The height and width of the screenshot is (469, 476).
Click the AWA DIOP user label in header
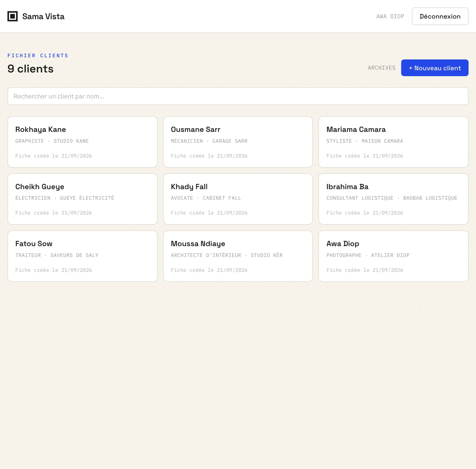390,16
